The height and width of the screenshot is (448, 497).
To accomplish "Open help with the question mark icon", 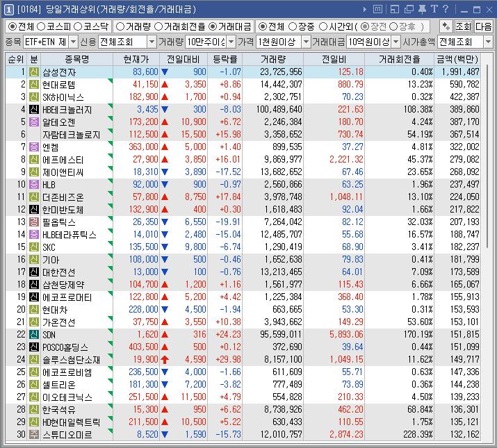I will [446, 9].
